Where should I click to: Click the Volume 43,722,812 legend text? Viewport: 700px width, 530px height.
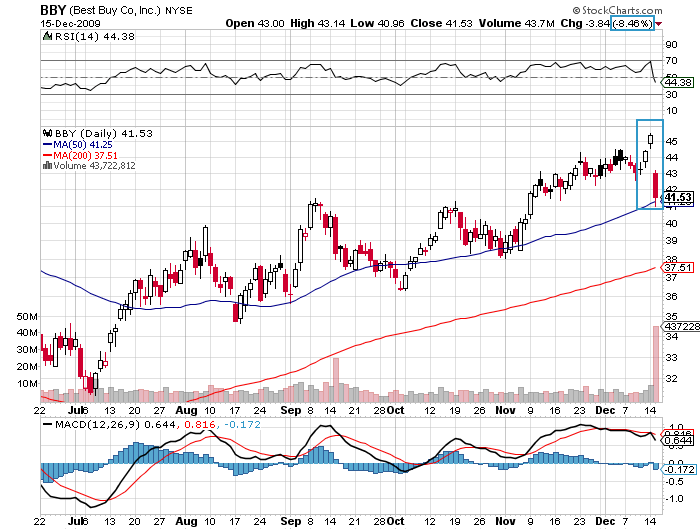[94, 166]
